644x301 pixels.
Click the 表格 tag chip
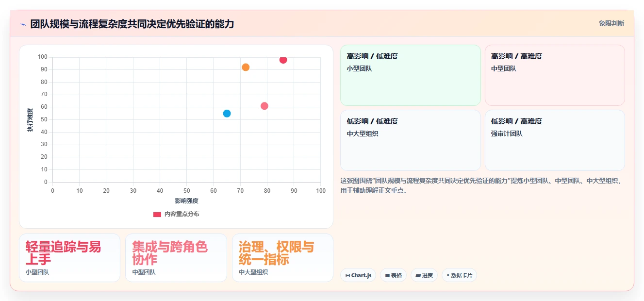(x=393, y=275)
